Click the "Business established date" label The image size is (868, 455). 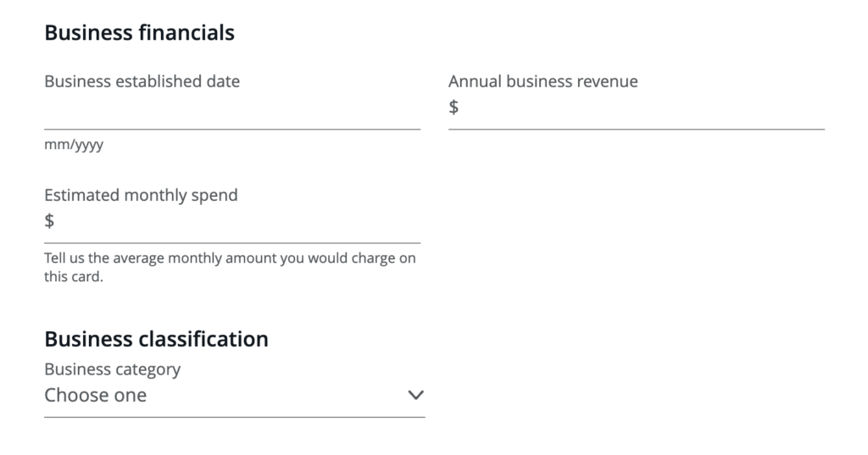(x=142, y=81)
